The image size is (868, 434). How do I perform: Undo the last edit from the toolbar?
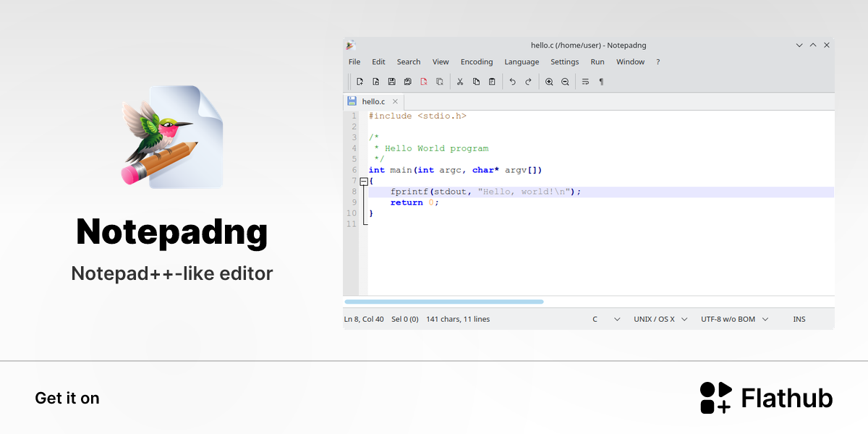pos(512,82)
